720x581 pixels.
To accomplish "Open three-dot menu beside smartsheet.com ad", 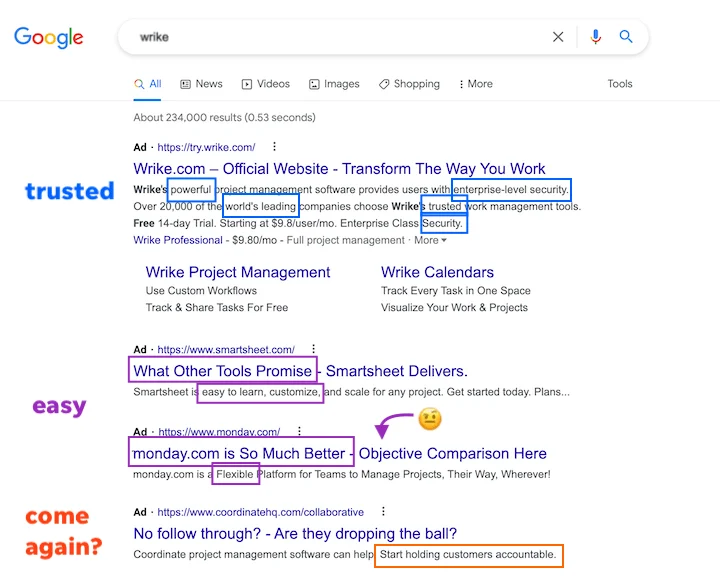I will 314,350.
